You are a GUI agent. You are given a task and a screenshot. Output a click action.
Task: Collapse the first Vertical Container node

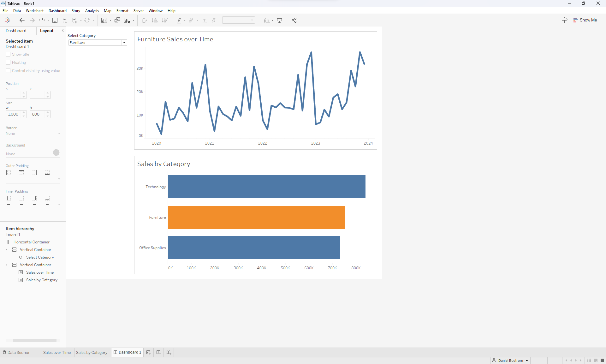[x=6, y=250]
